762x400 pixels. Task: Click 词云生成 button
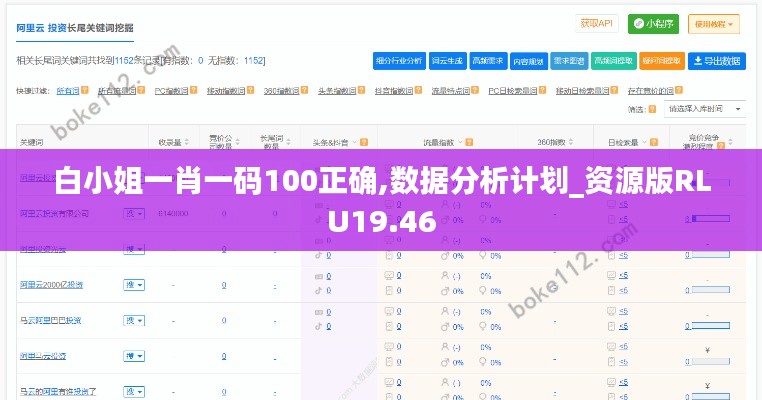pos(448,61)
